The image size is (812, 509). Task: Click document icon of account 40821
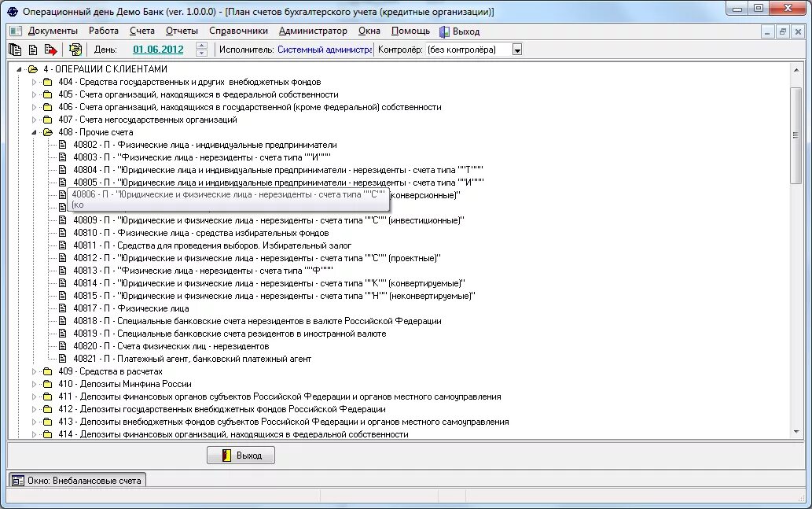(x=63, y=359)
